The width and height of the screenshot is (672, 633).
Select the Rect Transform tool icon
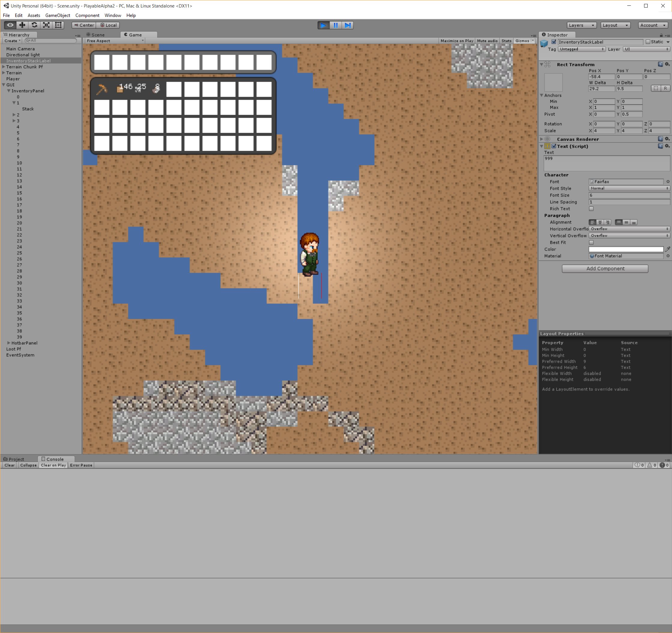pyautogui.click(x=59, y=25)
